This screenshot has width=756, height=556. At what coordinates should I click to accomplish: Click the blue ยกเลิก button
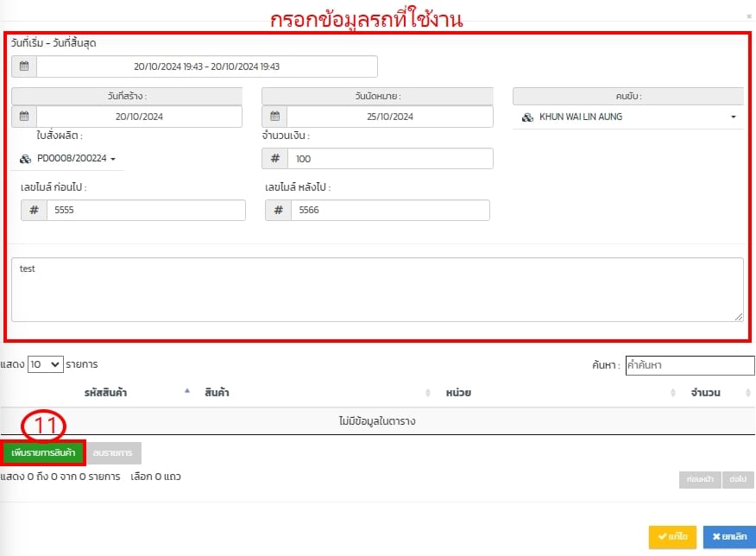729,536
